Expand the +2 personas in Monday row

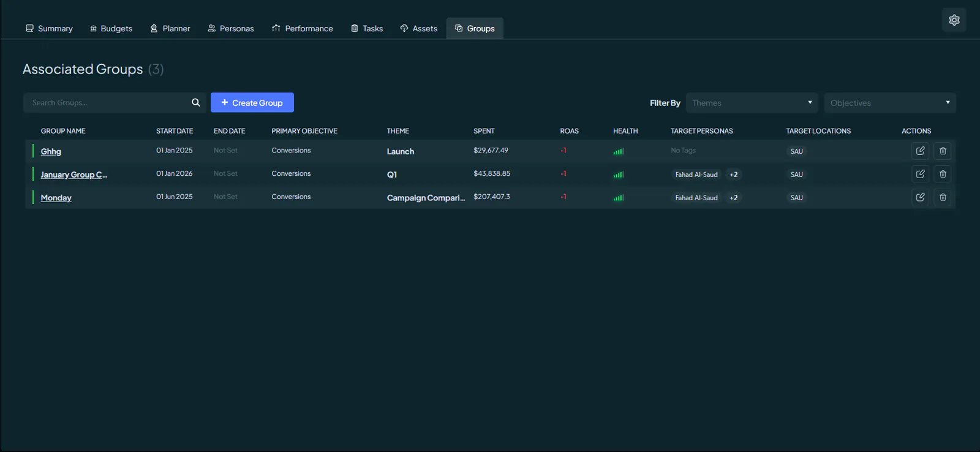point(734,198)
